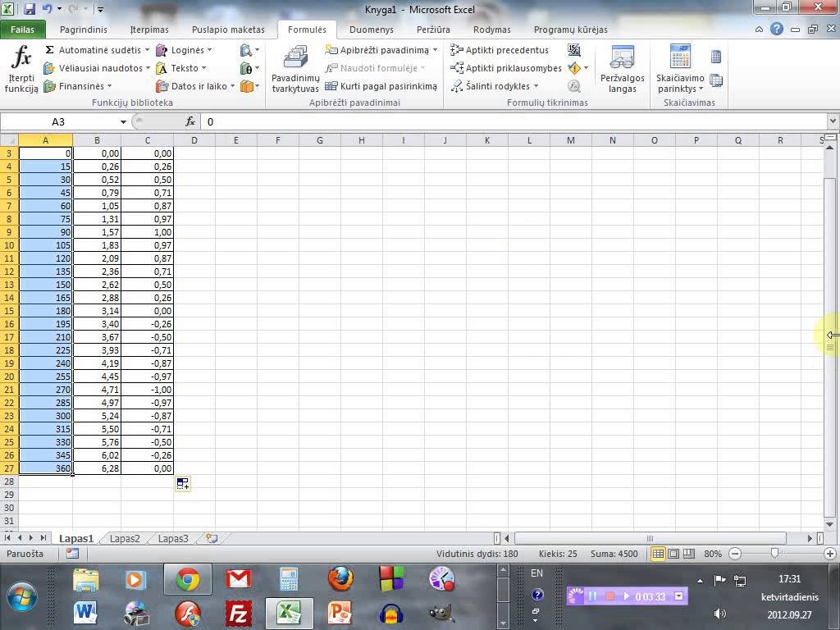
Task: Switch to Duomenys ribbon tab
Action: [372, 30]
